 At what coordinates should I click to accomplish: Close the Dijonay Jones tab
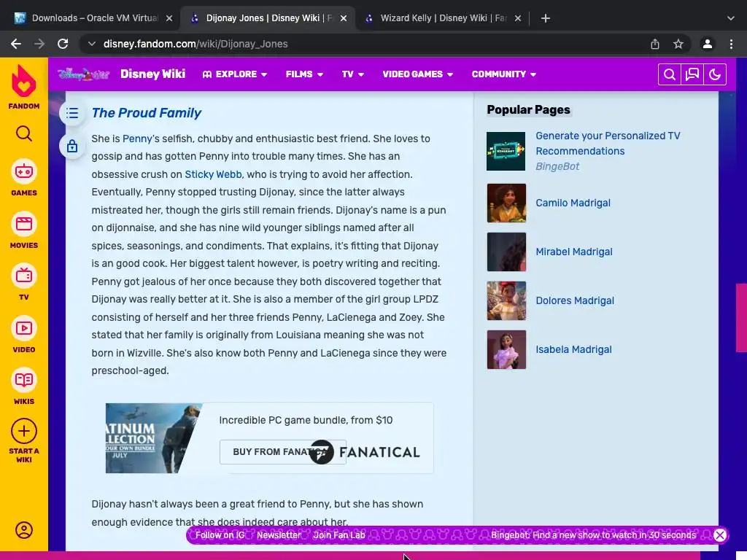(344, 18)
